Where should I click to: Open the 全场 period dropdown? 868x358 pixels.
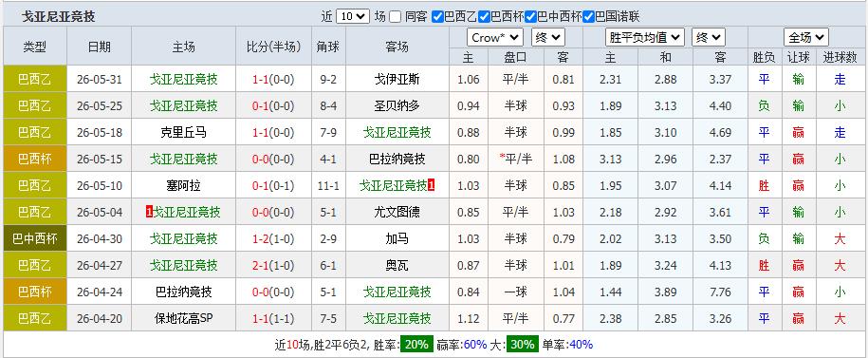(x=806, y=38)
